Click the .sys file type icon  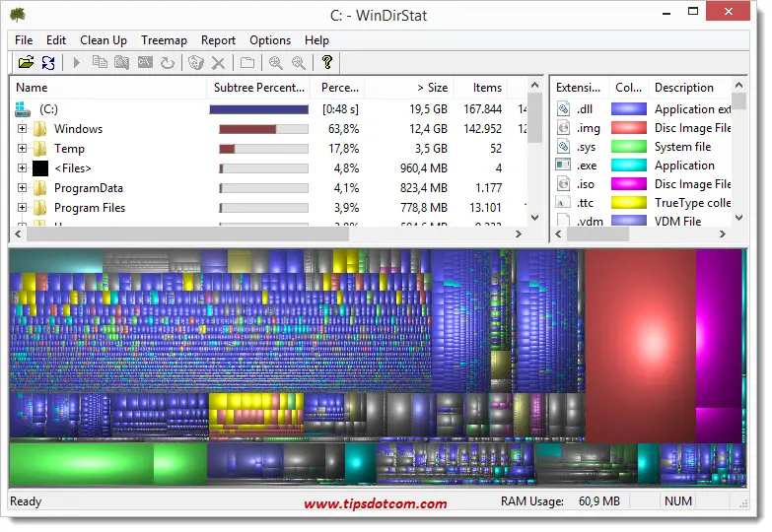click(x=563, y=147)
